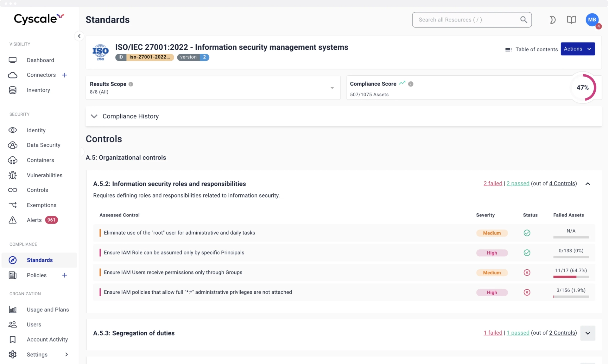The width and height of the screenshot is (608, 364).
Task: Select Standards in compliance menu
Action: click(x=40, y=260)
